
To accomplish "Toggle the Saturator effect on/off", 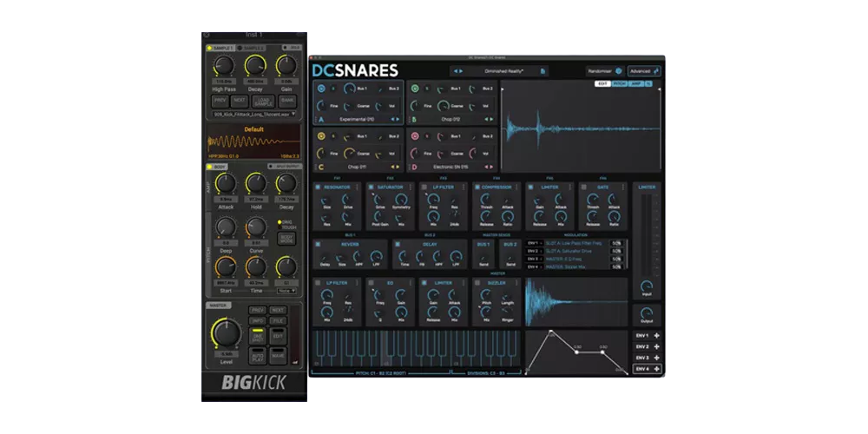I will click(x=372, y=187).
